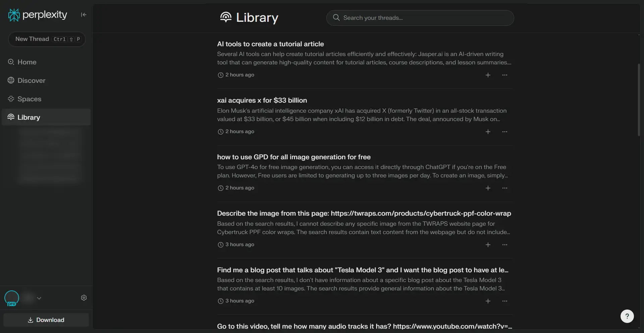Click the GPT-4o free image summary text
The width and height of the screenshot is (644, 333).
[x=362, y=171]
